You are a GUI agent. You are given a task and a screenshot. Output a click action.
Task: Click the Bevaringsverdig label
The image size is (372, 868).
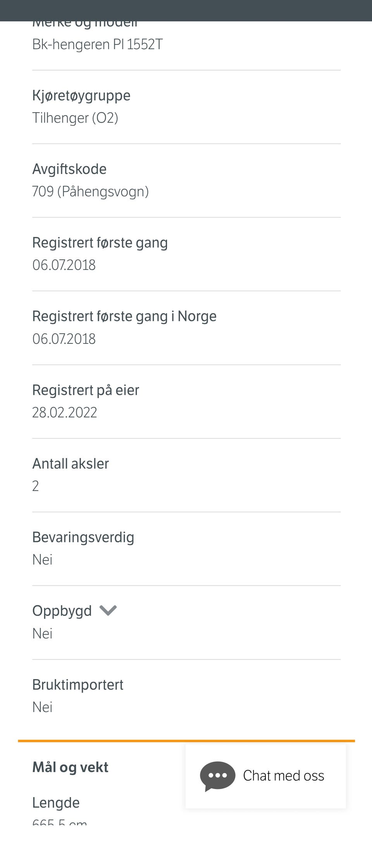pyautogui.click(x=83, y=537)
